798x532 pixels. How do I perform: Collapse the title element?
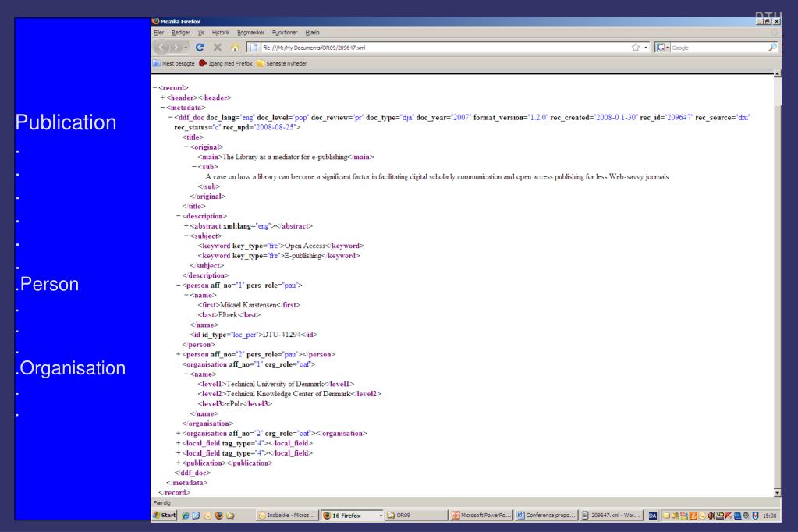[178, 137]
